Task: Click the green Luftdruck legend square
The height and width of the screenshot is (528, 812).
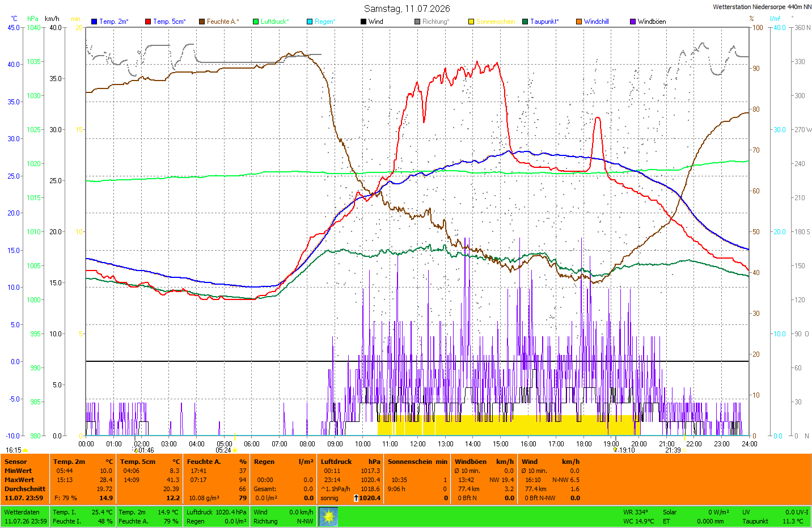Action: [256, 22]
